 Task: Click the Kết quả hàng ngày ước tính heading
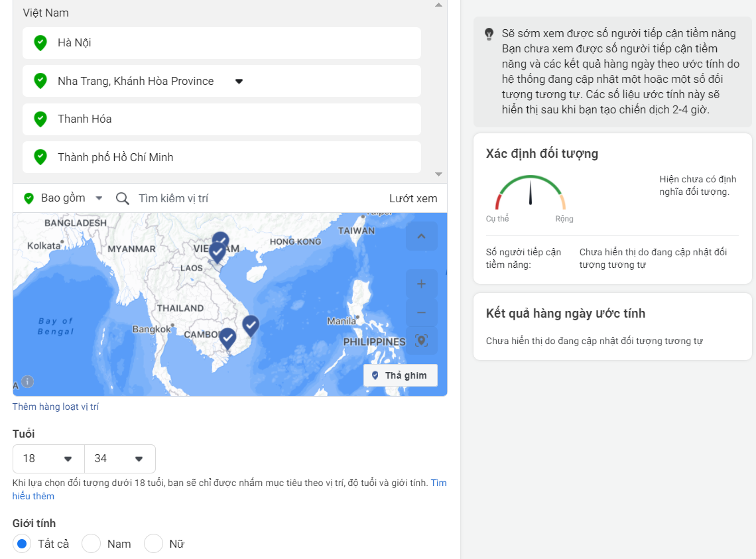566,314
